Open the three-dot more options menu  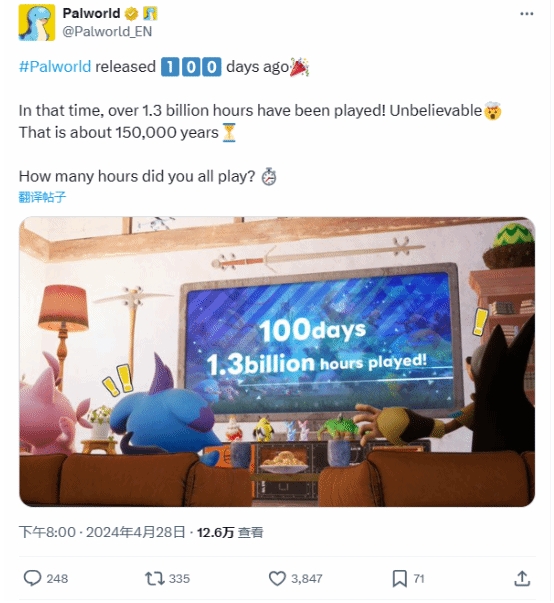(x=526, y=14)
